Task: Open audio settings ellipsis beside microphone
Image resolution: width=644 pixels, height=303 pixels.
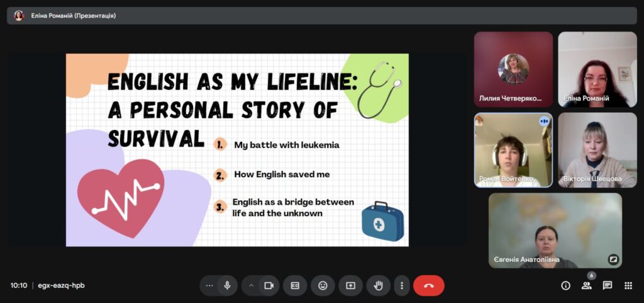Action: click(209, 285)
